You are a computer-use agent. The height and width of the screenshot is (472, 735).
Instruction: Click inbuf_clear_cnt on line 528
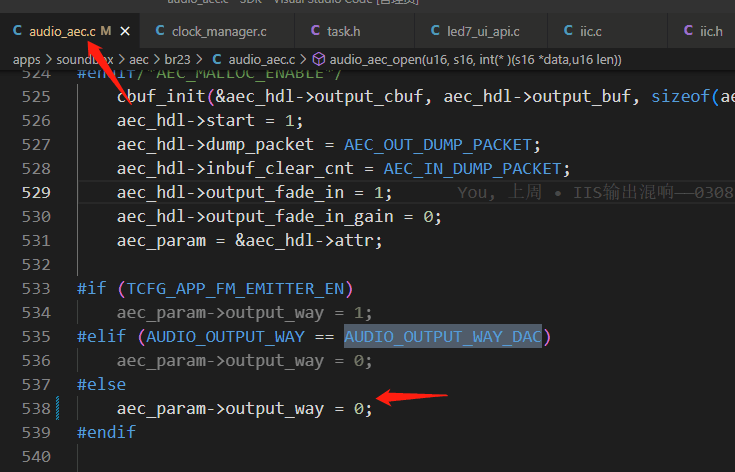(280, 169)
